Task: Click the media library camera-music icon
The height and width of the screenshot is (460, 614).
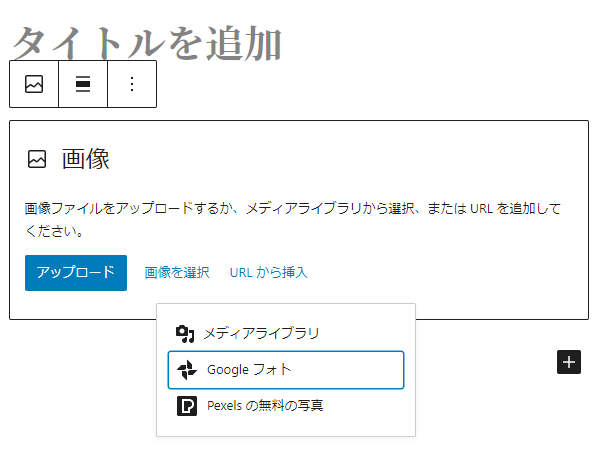Action: (185, 334)
